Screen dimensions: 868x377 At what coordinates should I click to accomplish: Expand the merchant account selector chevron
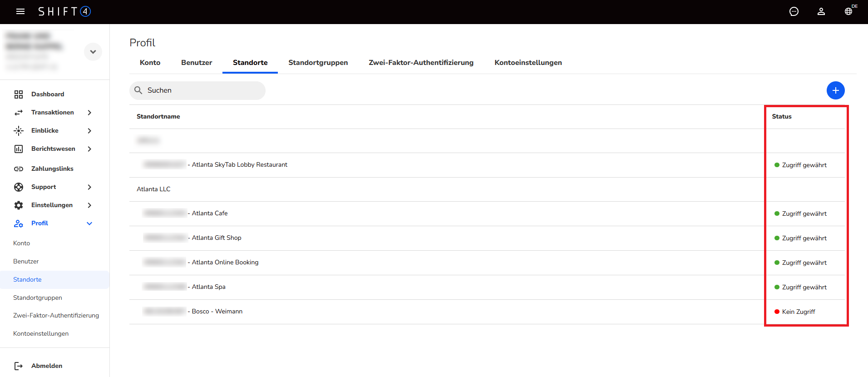tap(93, 52)
